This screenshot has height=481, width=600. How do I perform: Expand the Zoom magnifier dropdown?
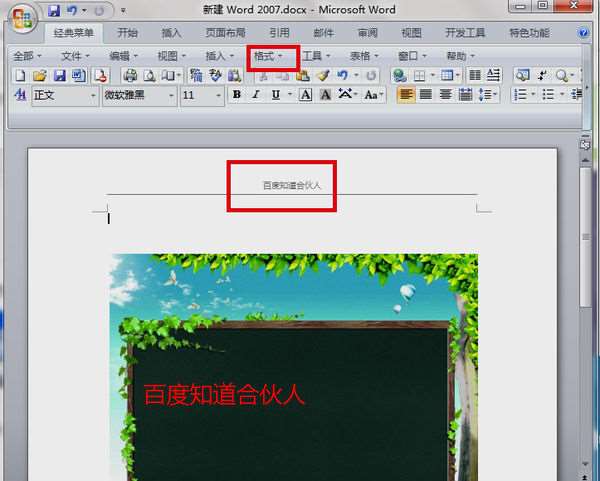coord(572,75)
